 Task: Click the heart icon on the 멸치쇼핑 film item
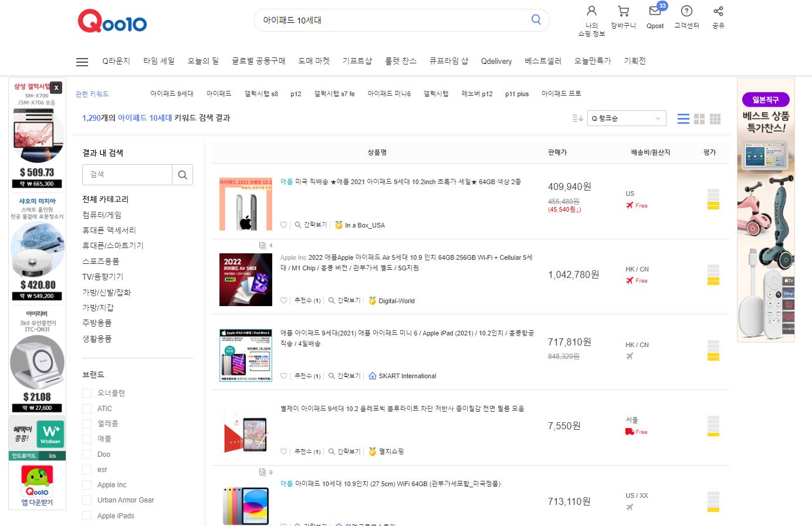(x=284, y=452)
